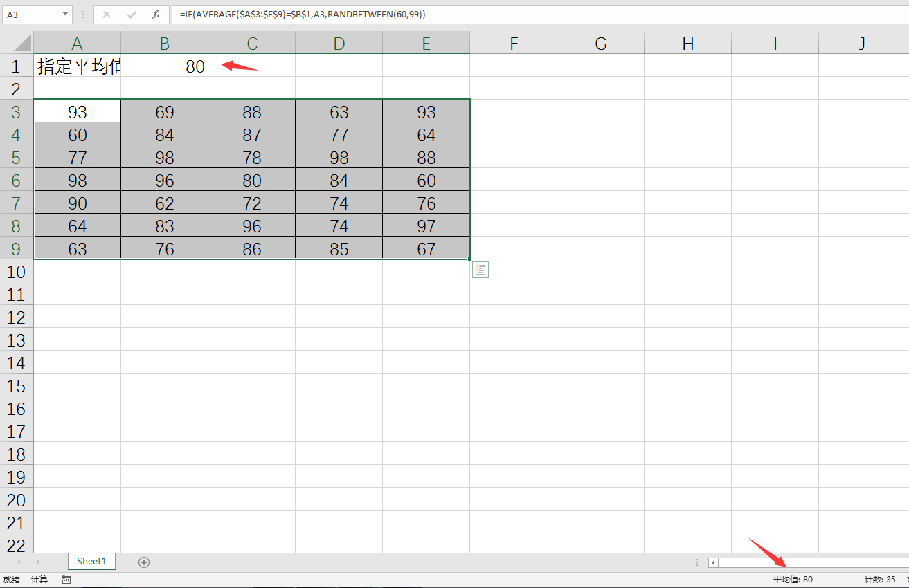Click the horizontal scrollbar left arrow
The height and width of the screenshot is (588, 909).
coord(713,562)
